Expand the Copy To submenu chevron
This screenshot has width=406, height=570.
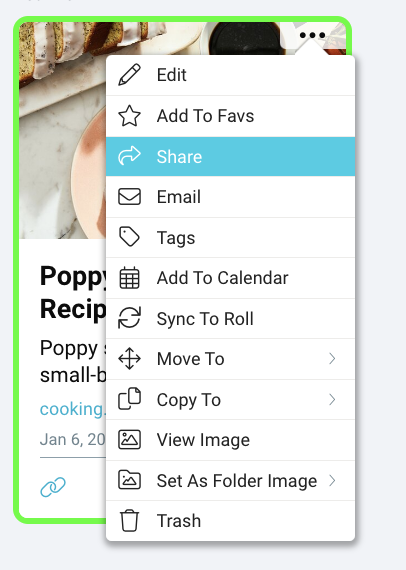pyautogui.click(x=332, y=400)
